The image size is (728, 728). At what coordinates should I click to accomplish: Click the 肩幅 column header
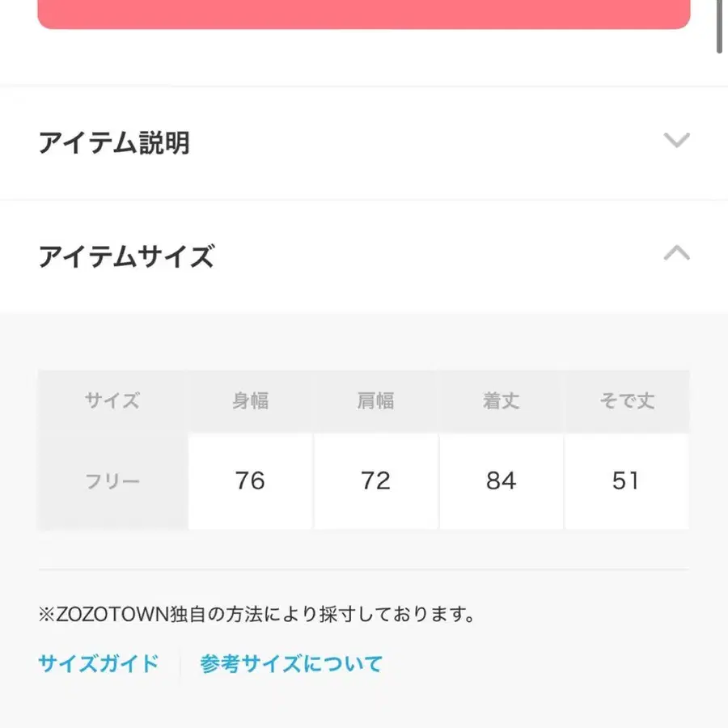375,400
